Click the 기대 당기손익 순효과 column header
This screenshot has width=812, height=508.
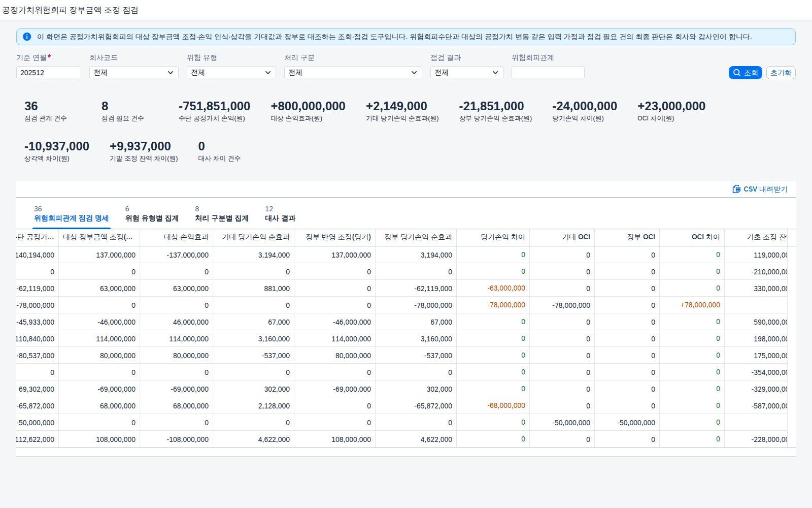pyautogui.click(x=254, y=237)
